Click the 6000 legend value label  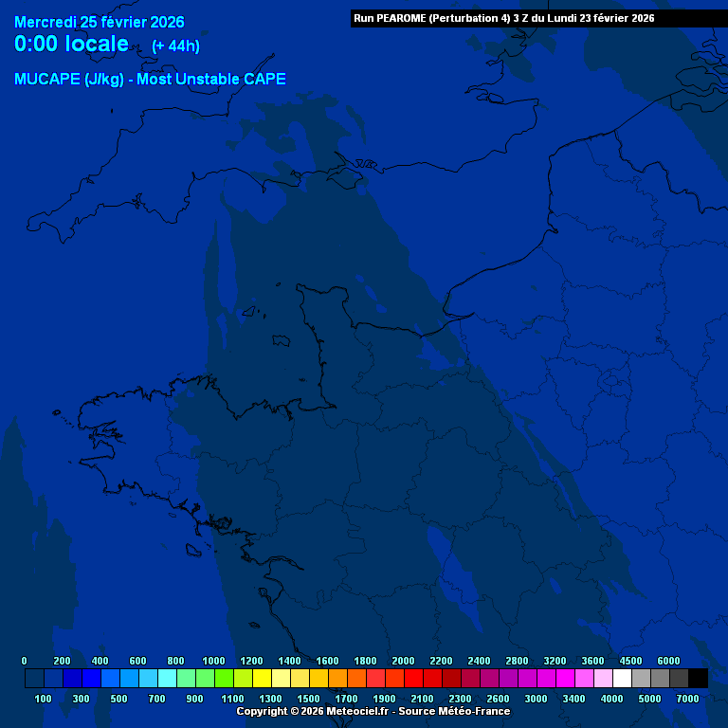coord(668,661)
